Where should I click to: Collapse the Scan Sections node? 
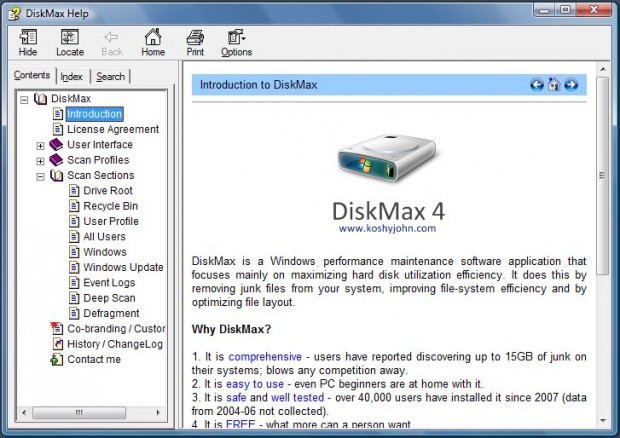40,177
